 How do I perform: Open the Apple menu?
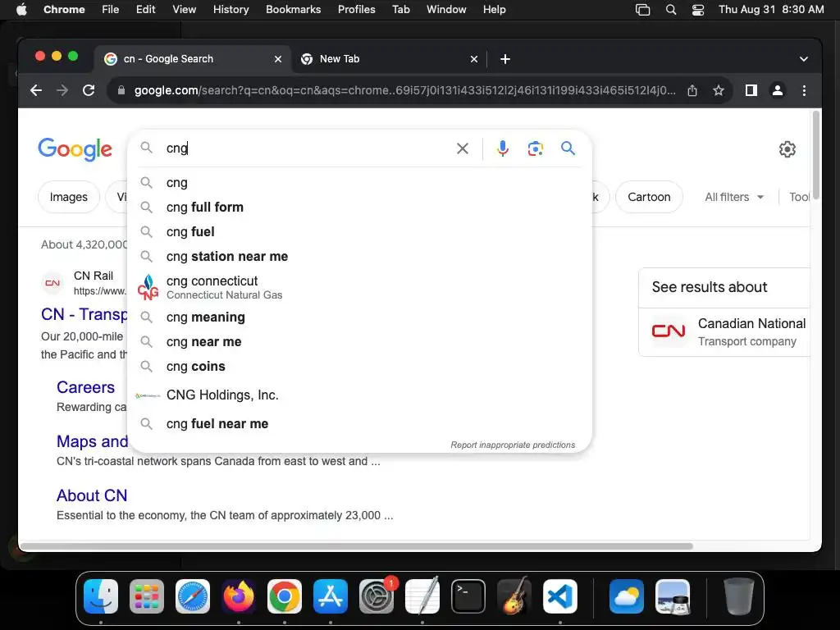[21, 10]
